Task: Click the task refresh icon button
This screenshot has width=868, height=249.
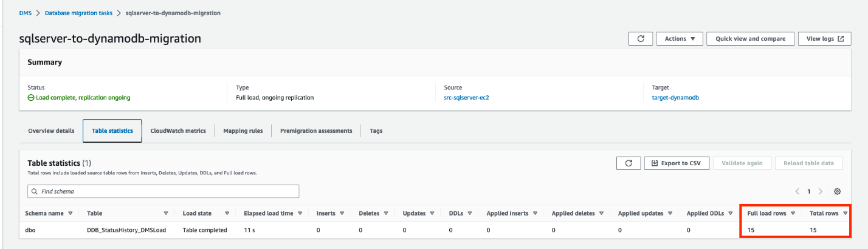Action: point(640,39)
